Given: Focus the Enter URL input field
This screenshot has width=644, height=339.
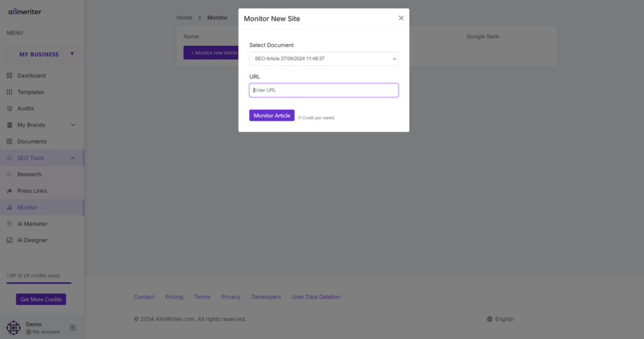Looking at the screenshot, I should click(x=324, y=91).
